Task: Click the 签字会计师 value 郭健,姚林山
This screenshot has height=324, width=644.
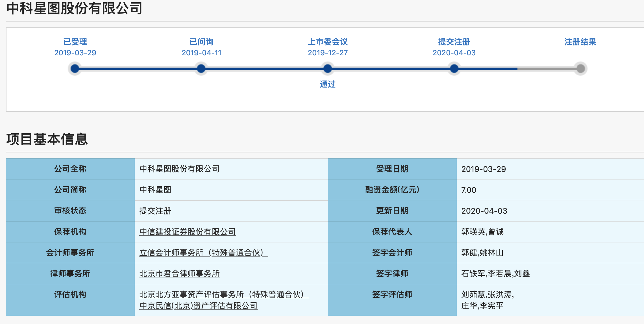Action: click(482, 253)
